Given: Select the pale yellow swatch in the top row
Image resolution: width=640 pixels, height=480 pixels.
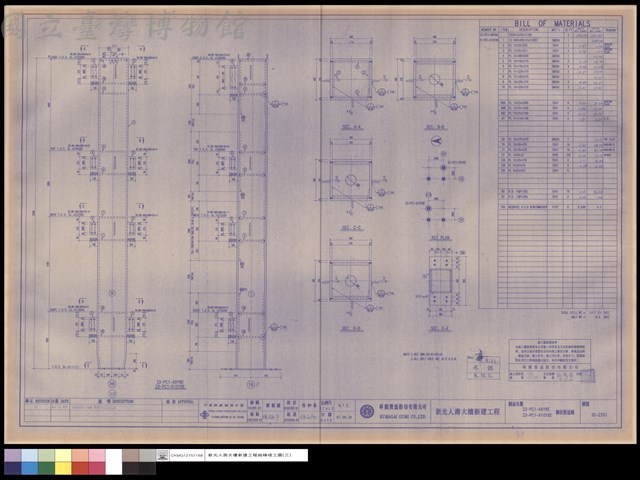Looking at the screenshot, I should (63, 456).
